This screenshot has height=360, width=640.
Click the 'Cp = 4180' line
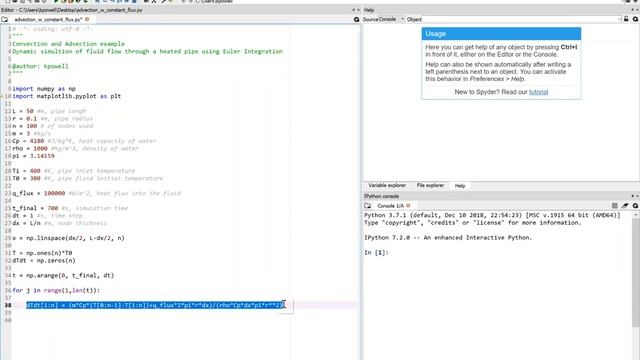(x=84, y=141)
